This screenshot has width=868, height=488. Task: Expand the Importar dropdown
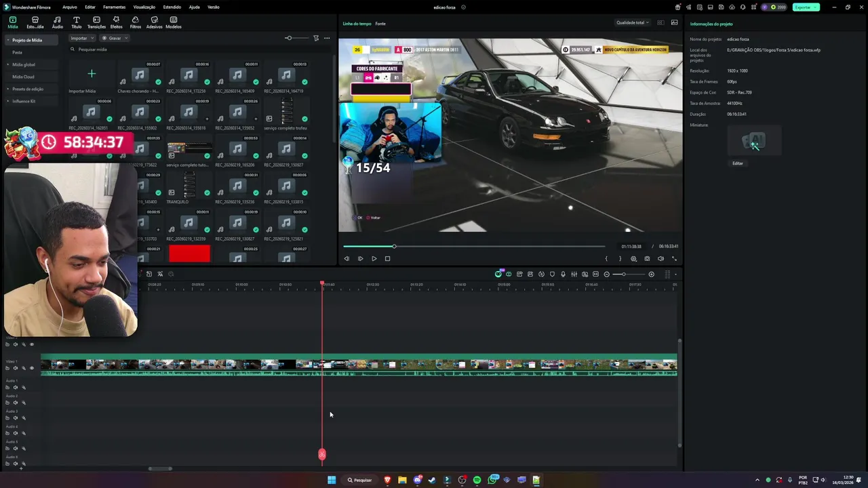(82, 38)
